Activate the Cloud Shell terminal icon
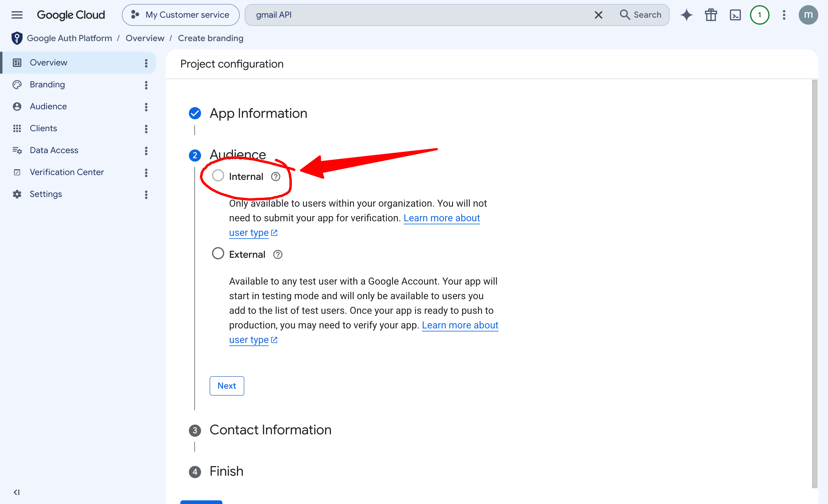The height and width of the screenshot is (504, 828). [735, 15]
